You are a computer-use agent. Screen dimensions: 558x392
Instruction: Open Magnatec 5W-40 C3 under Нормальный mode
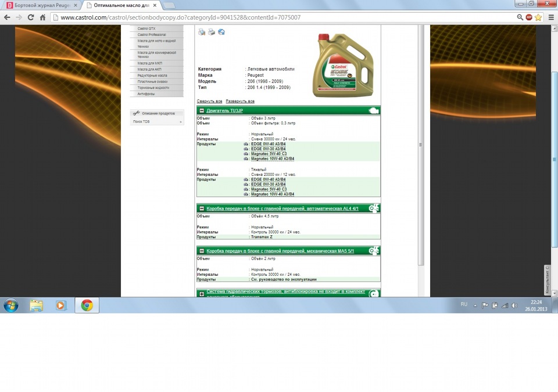pyautogui.click(x=269, y=154)
